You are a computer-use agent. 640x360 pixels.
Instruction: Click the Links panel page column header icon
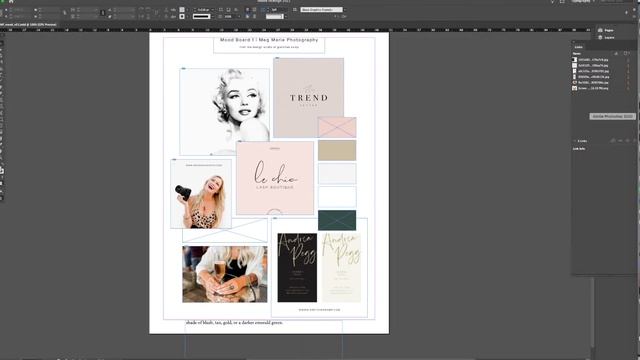[626, 53]
